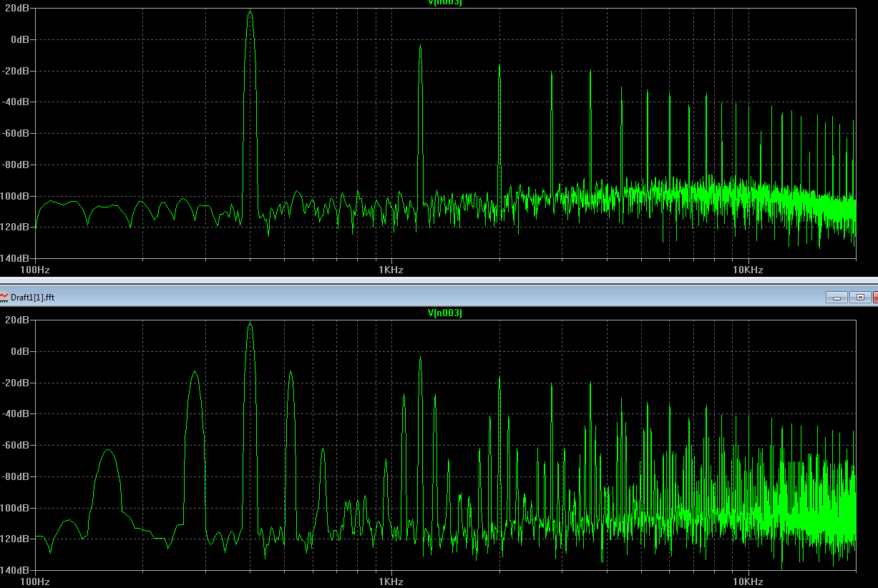
Task: Click the -140dB axis label in Draft1[1].fft plot
Action: 16,570
